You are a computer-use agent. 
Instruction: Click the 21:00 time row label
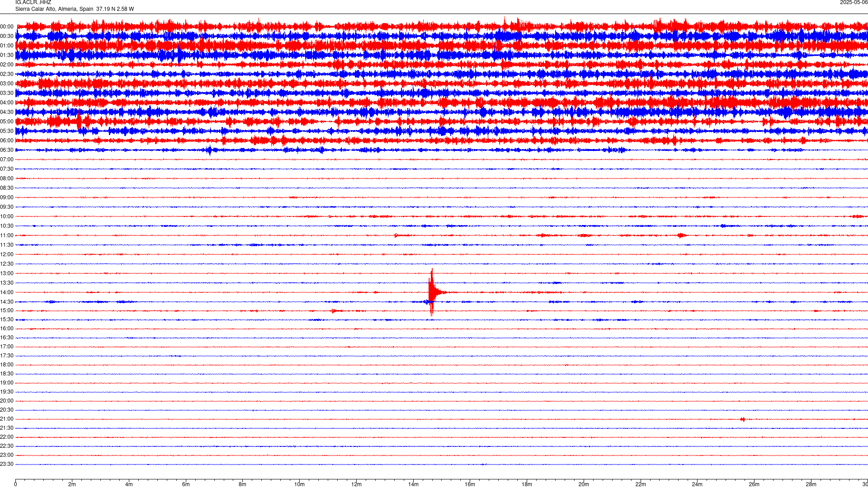[x=7, y=419]
